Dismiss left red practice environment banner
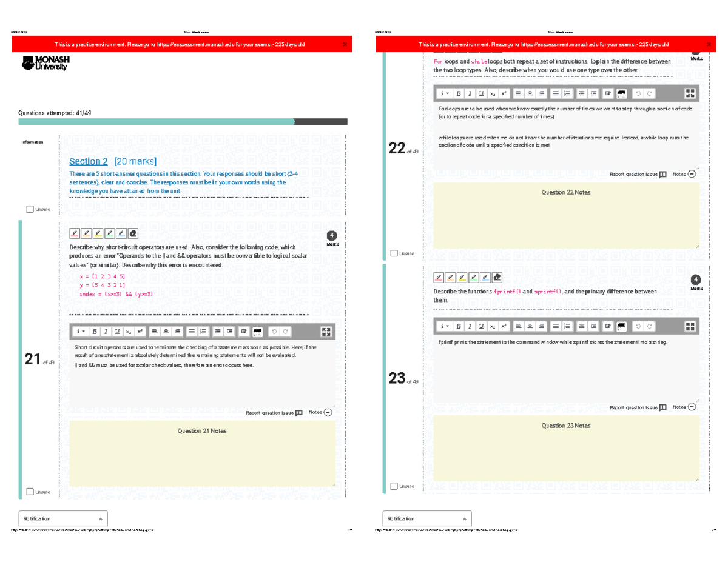The width and height of the screenshot is (728, 562). (x=345, y=44)
